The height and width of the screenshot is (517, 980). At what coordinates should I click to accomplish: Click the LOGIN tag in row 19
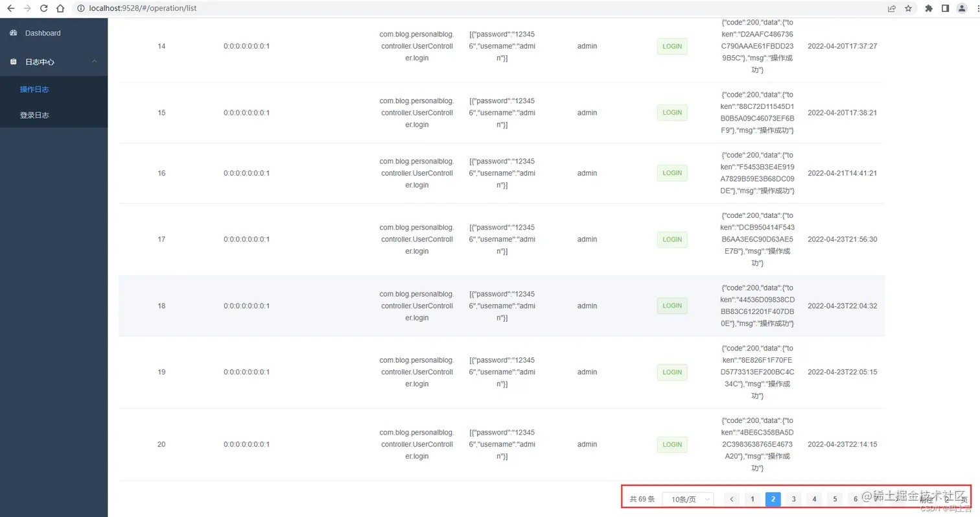tap(672, 372)
